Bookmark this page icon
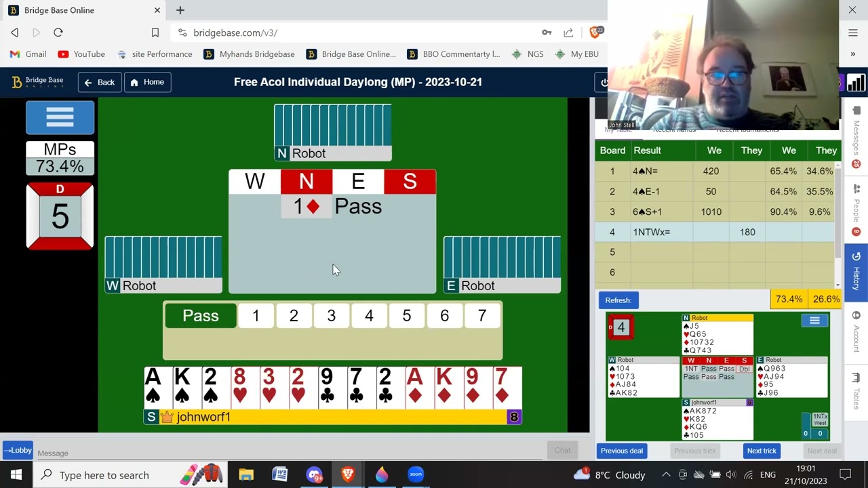Screen dimensions: 868x488 [x=155, y=33]
